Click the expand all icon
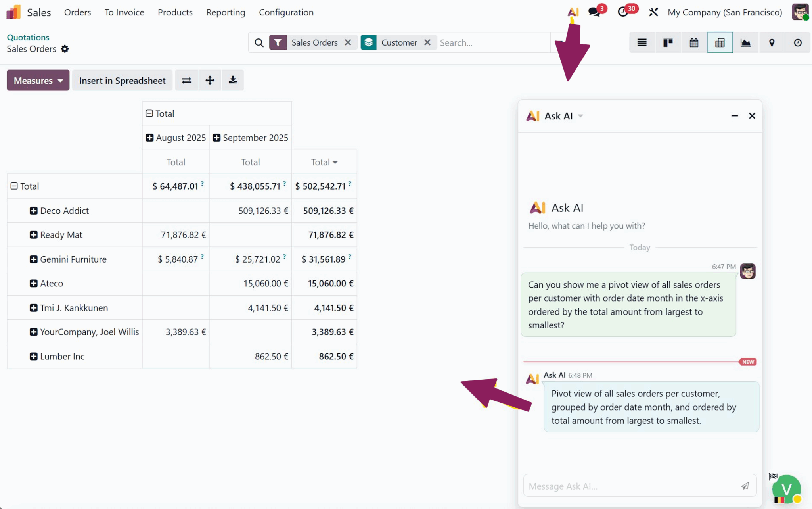812x509 pixels. pyautogui.click(x=210, y=80)
